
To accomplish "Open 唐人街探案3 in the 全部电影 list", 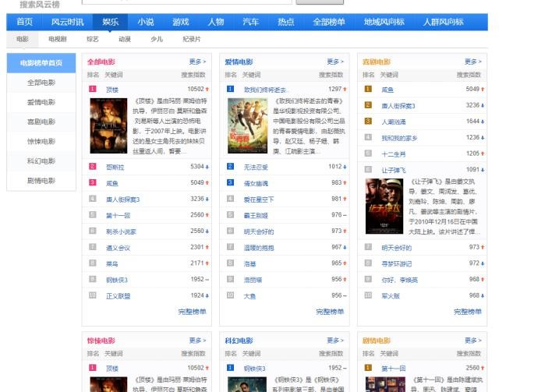I will click(123, 200).
